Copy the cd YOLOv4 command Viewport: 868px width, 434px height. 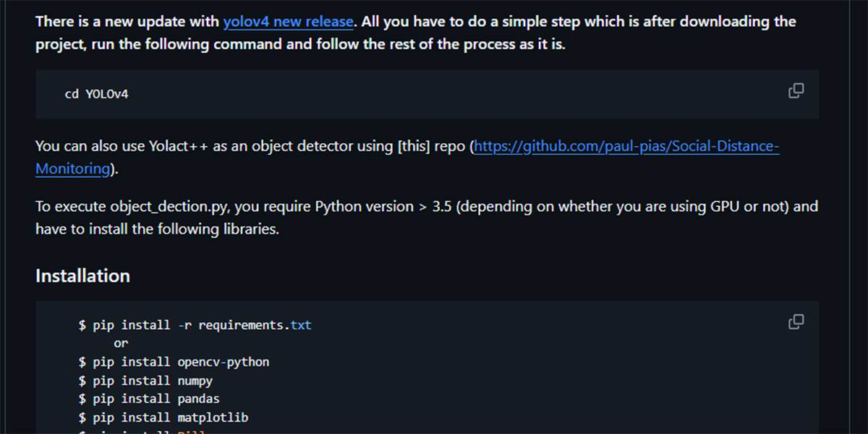coord(796,91)
